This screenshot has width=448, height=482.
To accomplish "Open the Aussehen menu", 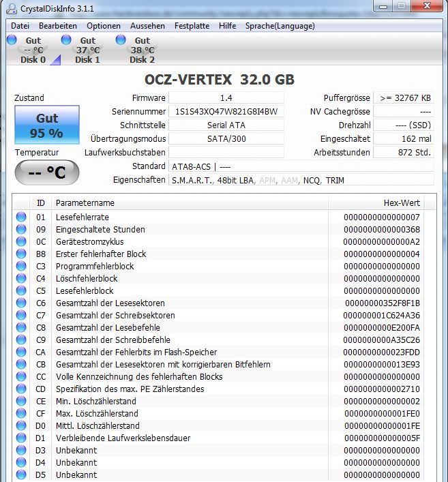I will point(147,26).
